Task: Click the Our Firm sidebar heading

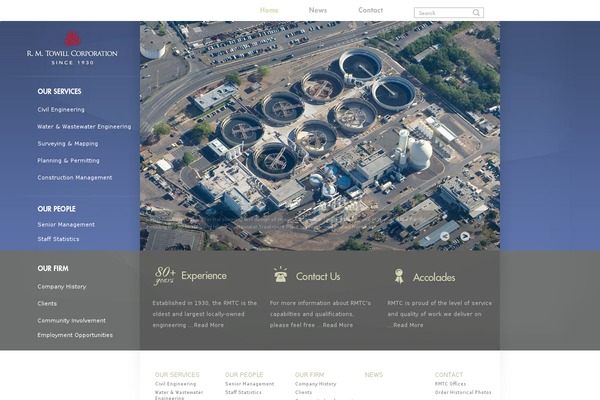Action: coord(53,269)
